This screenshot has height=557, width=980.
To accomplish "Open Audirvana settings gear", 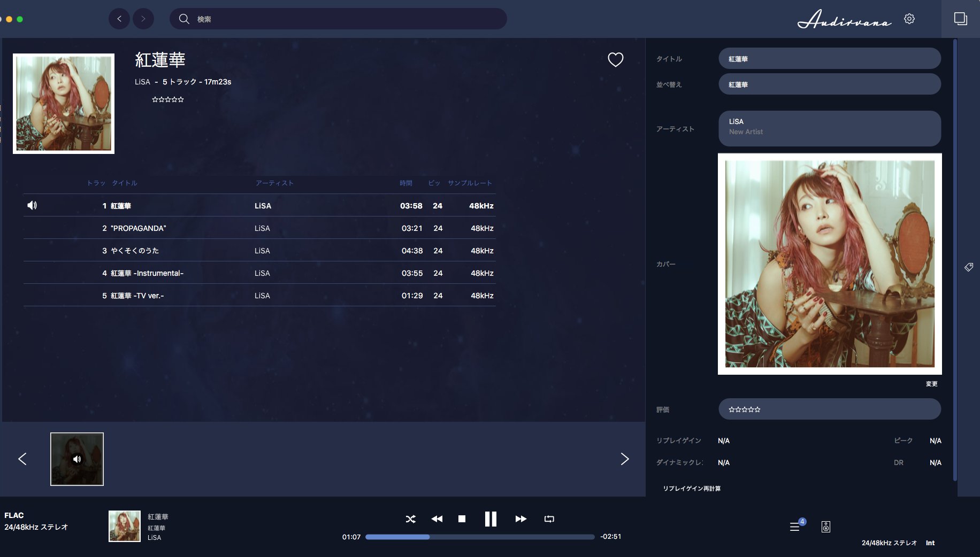I will [909, 19].
